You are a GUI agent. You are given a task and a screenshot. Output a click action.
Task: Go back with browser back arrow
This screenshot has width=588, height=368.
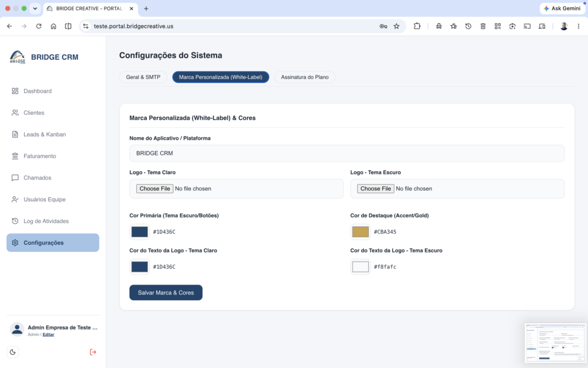(x=9, y=26)
